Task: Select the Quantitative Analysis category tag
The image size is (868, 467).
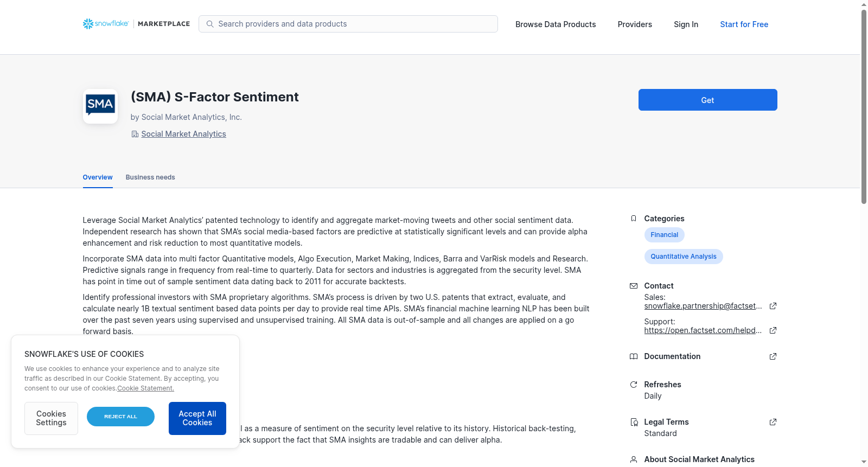Action: click(x=684, y=257)
